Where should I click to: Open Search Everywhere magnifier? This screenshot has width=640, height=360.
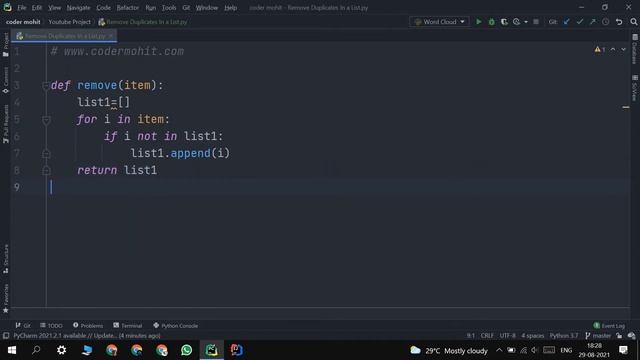(x=633, y=22)
